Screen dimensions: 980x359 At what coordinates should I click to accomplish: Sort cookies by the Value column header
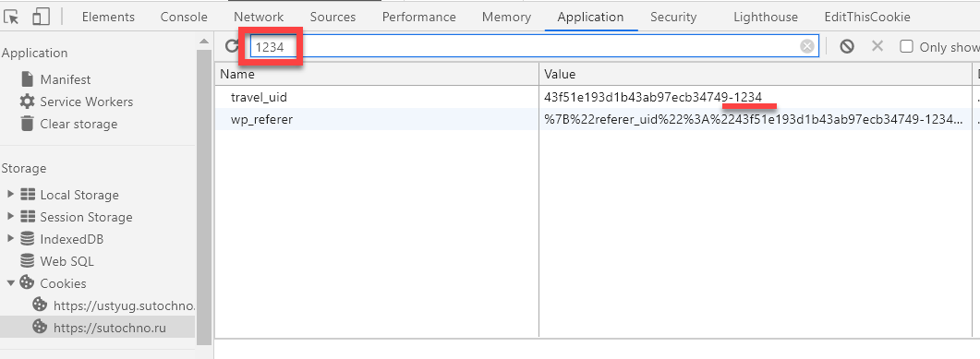[x=755, y=75]
